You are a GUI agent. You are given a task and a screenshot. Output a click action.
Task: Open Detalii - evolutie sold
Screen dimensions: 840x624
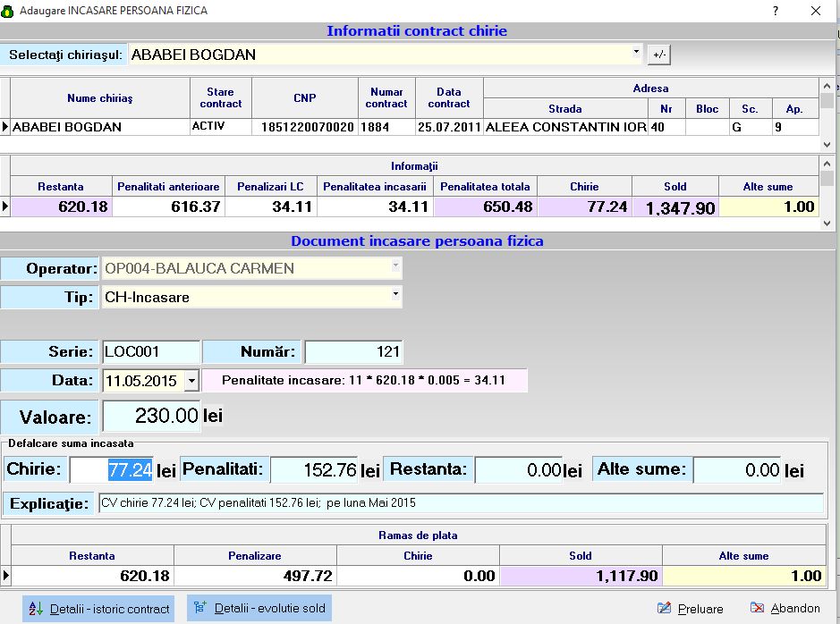click(x=259, y=609)
